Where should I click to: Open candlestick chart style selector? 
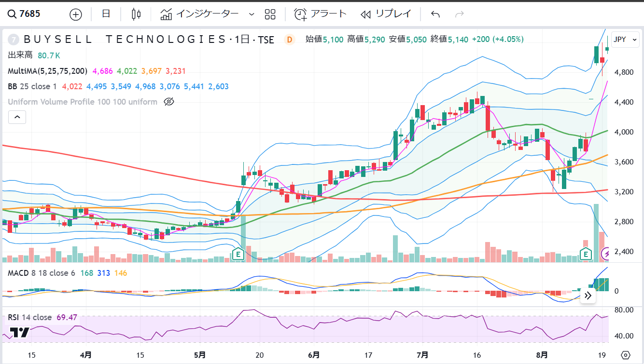pyautogui.click(x=136, y=14)
